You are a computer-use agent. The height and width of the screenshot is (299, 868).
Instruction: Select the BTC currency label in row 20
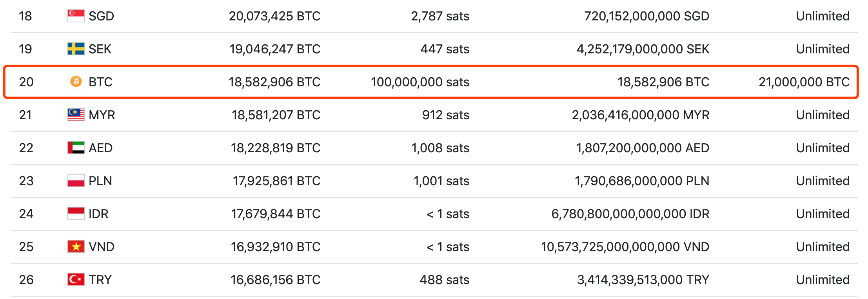coord(100,82)
